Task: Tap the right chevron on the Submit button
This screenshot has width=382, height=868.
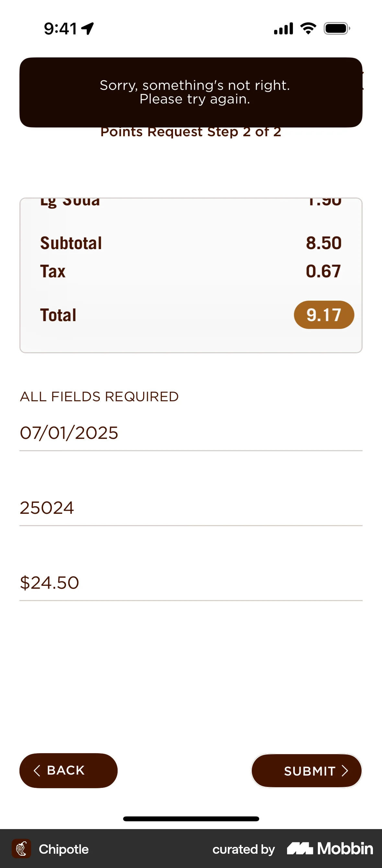Action: coord(345,771)
